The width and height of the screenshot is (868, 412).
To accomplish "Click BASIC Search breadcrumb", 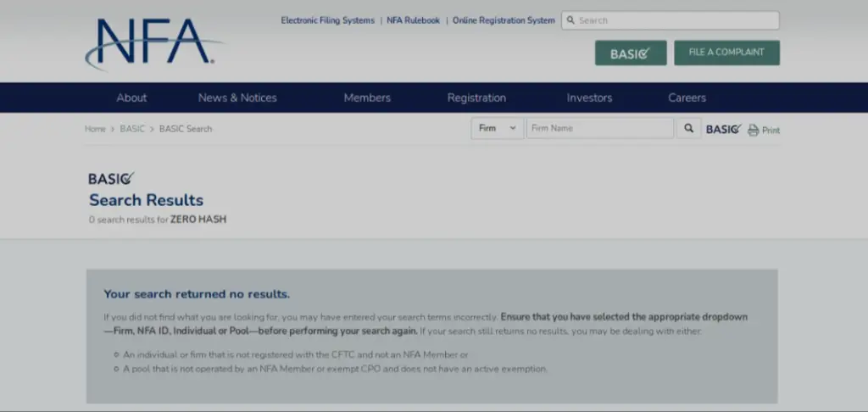I will pos(186,129).
